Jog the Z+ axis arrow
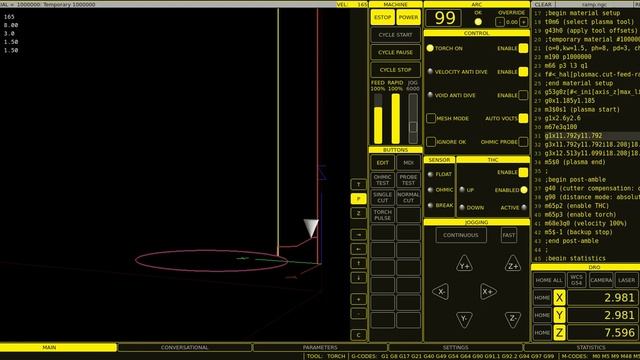This screenshot has height=360, width=640. click(x=513, y=264)
